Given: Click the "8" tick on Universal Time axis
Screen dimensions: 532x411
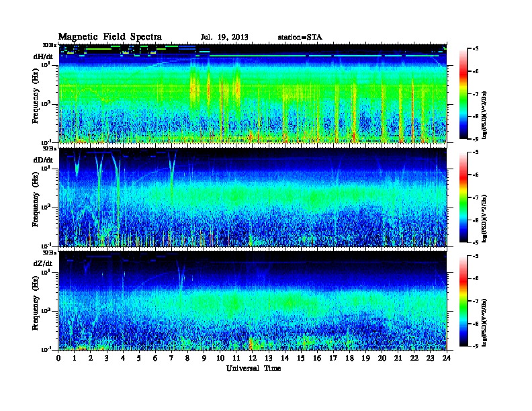Looking at the screenshot, I should [187, 358].
